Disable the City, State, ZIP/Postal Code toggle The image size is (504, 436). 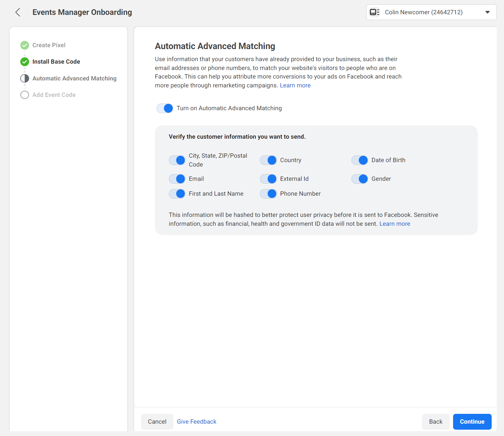click(x=177, y=160)
